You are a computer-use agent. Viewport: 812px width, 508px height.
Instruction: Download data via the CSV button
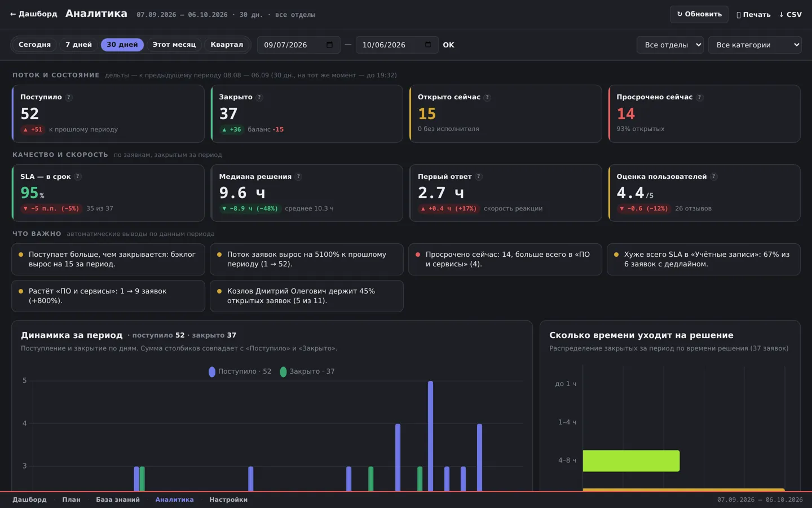coord(791,15)
